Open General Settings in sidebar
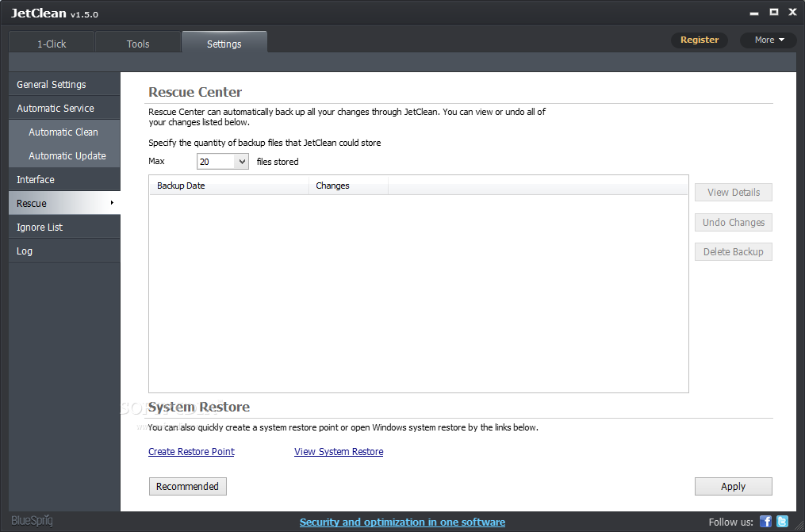 pos(64,84)
